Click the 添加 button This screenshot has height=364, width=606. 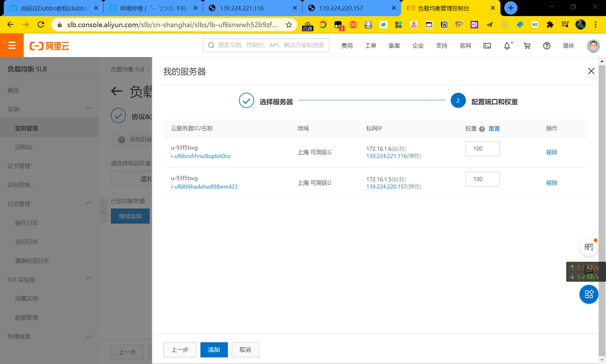click(x=214, y=350)
